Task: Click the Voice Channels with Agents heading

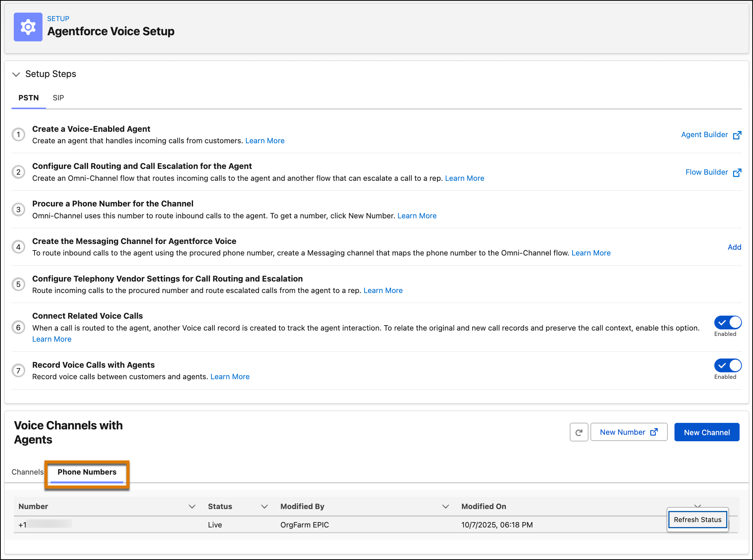Action: [x=68, y=432]
